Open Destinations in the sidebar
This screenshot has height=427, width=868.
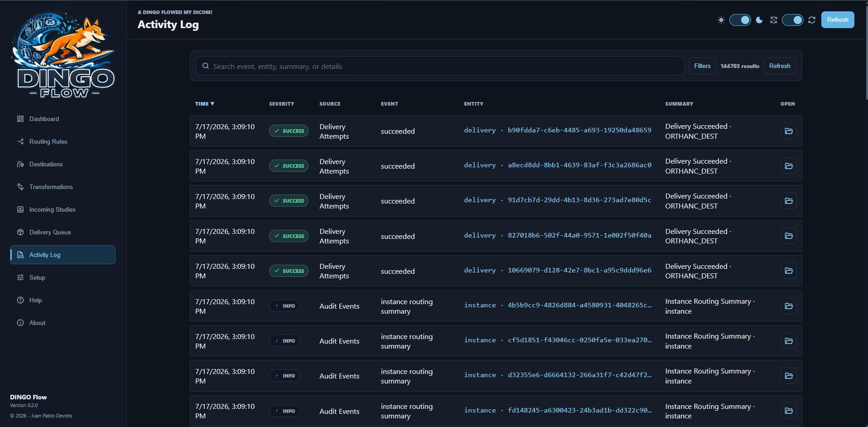[63, 164]
